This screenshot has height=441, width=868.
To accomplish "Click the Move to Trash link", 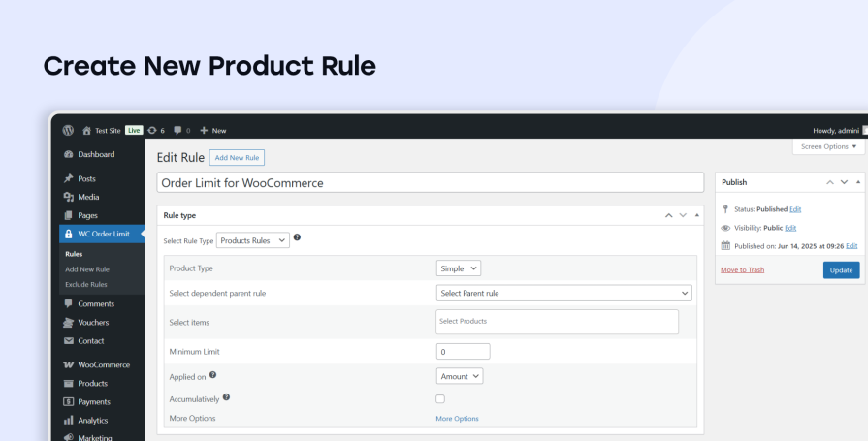I will click(742, 269).
